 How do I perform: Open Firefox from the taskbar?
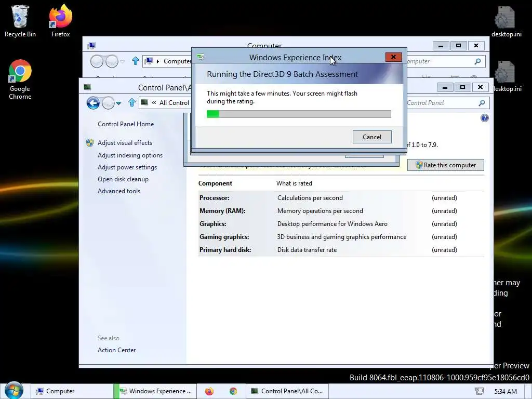click(209, 391)
